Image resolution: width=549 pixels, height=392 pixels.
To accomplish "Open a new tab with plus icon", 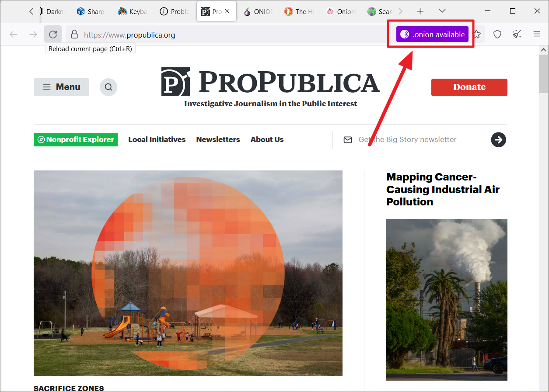I will coord(420,11).
